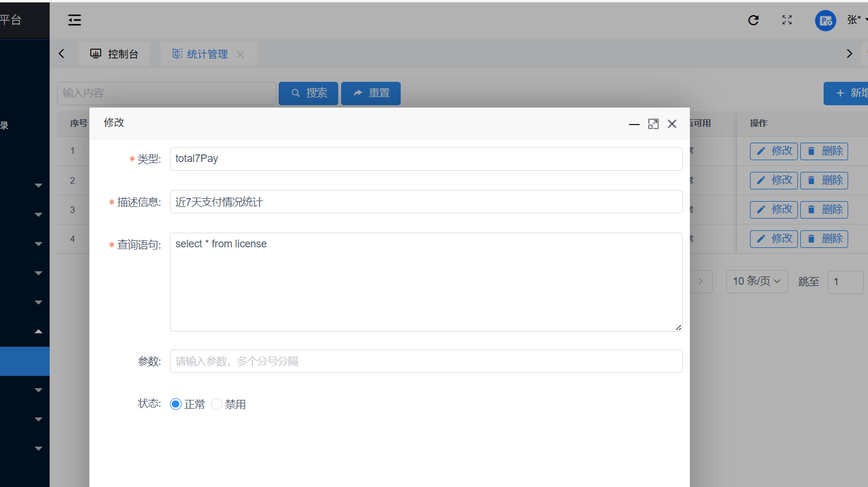Image resolution: width=868 pixels, height=487 pixels.
Task: Click the 重置 button
Action: click(x=371, y=94)
